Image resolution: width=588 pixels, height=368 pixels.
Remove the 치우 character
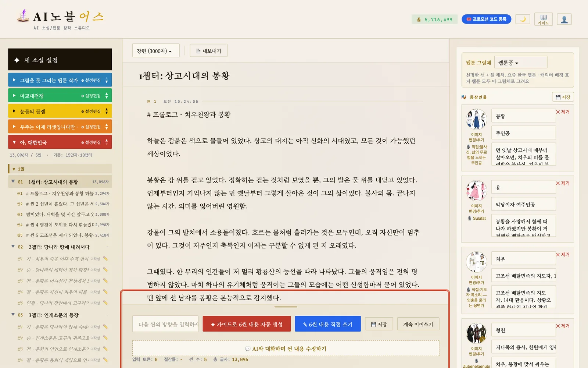pos(563,255)
